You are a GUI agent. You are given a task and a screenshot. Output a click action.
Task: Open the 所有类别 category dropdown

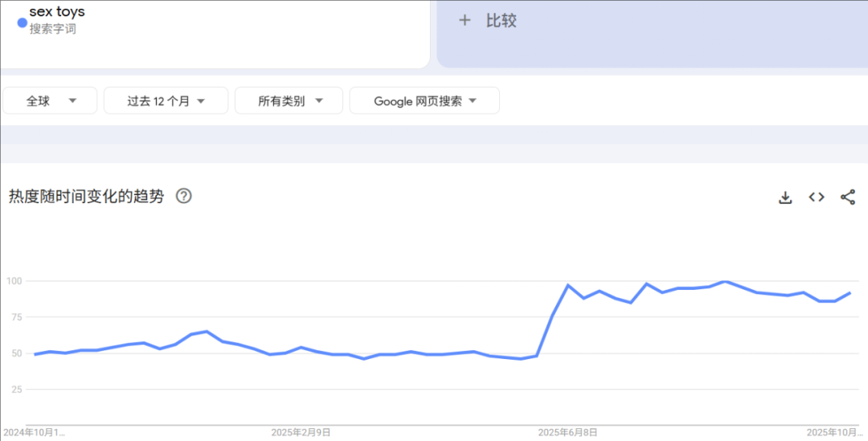289,101
